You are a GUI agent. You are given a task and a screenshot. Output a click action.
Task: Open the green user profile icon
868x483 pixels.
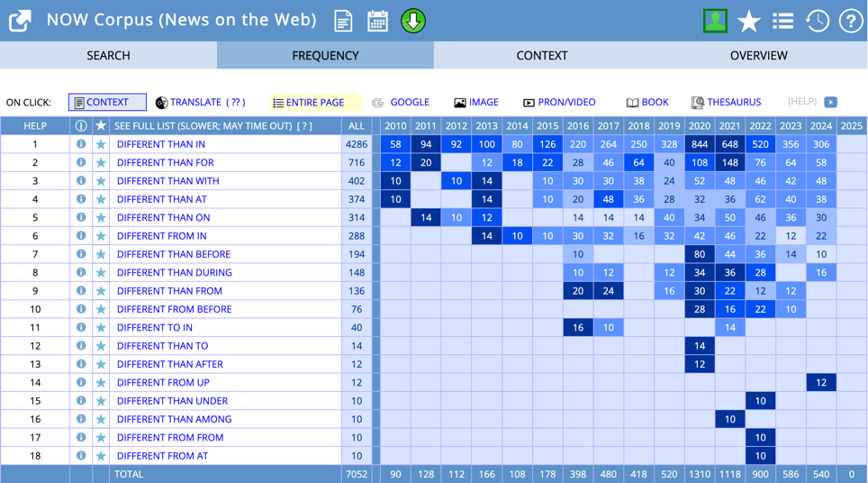[715, 21]
